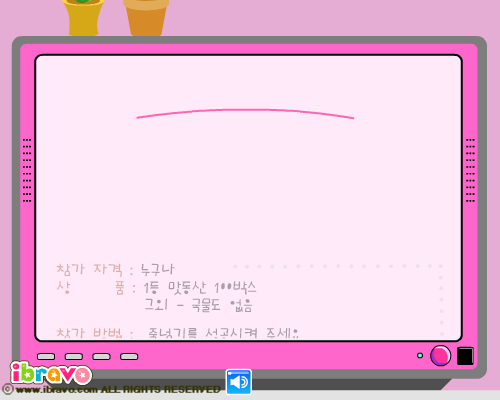Click the pink curved jump rope line
The width and height of the screenshot is (500, 400).
(245, 113)
